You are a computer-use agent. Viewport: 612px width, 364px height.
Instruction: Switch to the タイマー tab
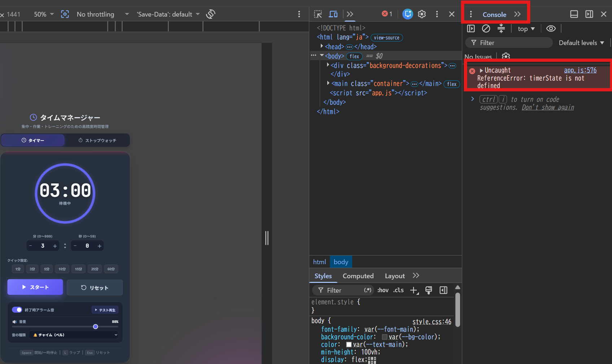click(x=33, y=141)
